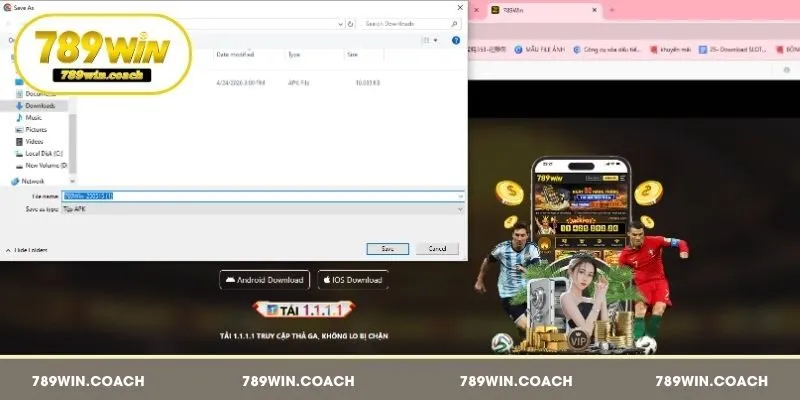Sort files by Size column header
This screenshot has width=800, height=400.
(x=353, y=54)
